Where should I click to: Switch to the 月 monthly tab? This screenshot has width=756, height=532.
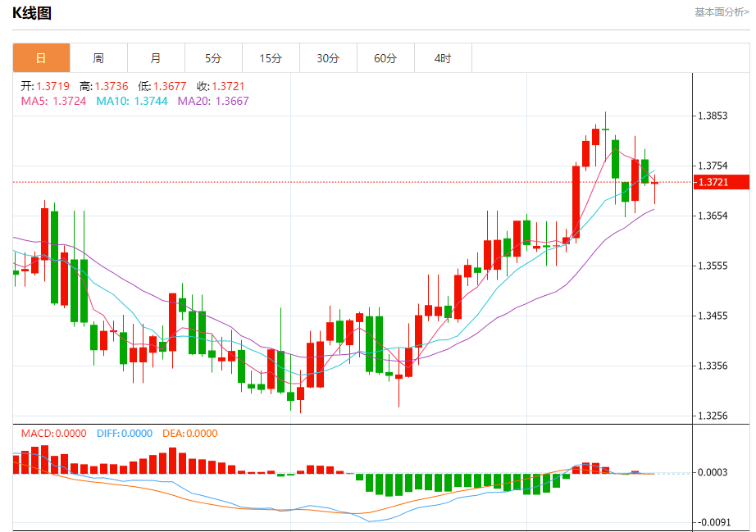pyautogui.click(x=157, y=58)
